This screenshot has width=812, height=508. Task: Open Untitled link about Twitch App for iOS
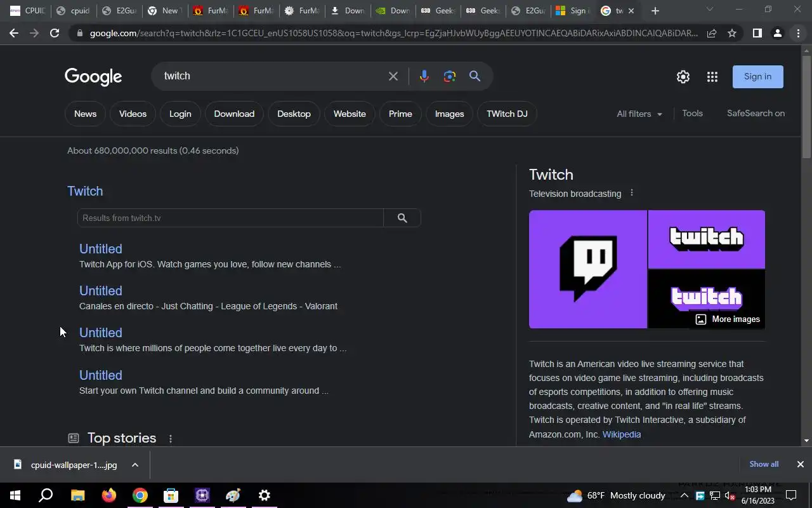(101, 249)
